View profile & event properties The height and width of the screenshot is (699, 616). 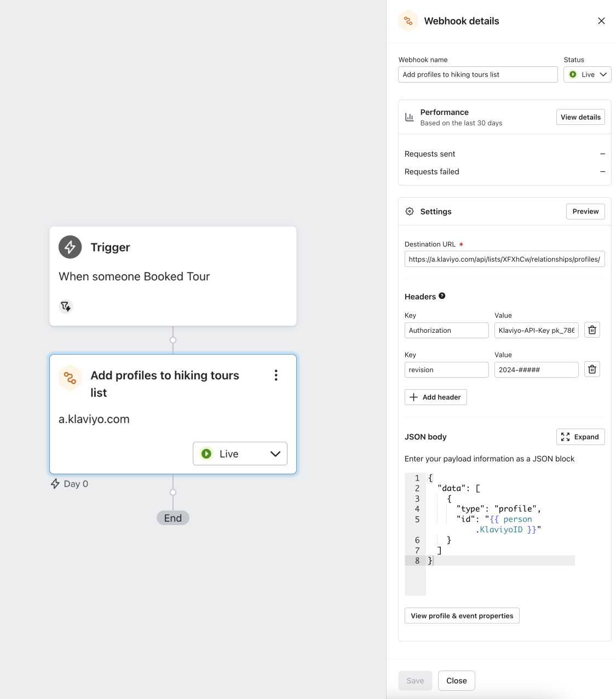point(462,616)
